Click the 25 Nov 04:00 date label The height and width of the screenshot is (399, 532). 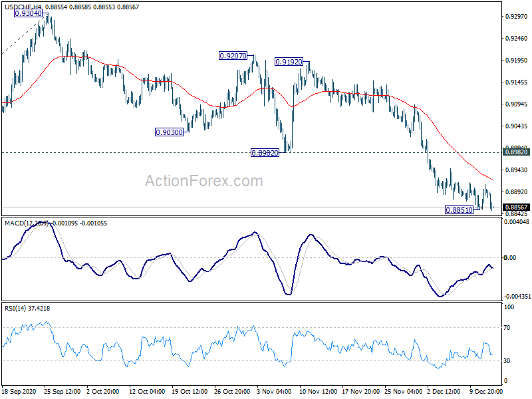403,392
